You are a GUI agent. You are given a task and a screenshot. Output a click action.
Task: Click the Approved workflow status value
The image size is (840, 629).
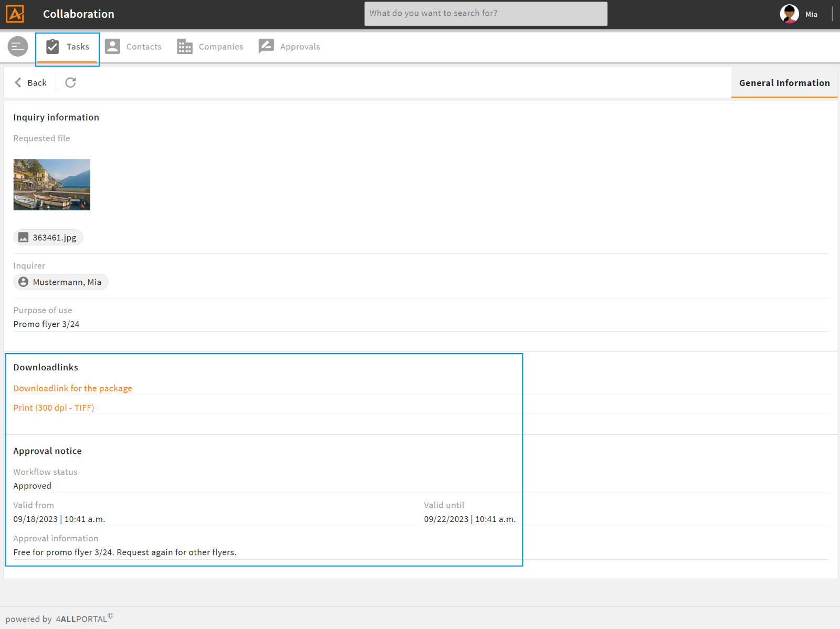pos(33,486)
